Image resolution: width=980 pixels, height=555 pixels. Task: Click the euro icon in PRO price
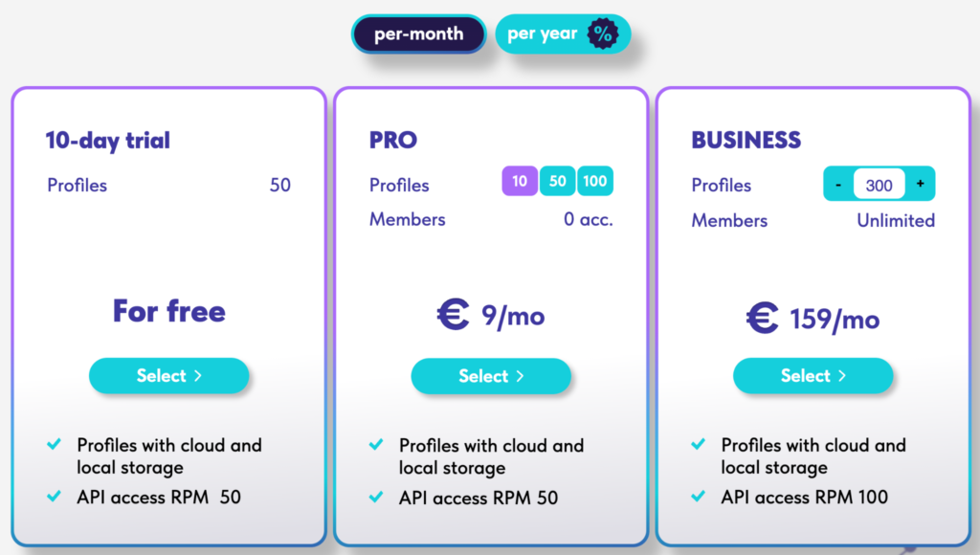[x=453, y=315]
